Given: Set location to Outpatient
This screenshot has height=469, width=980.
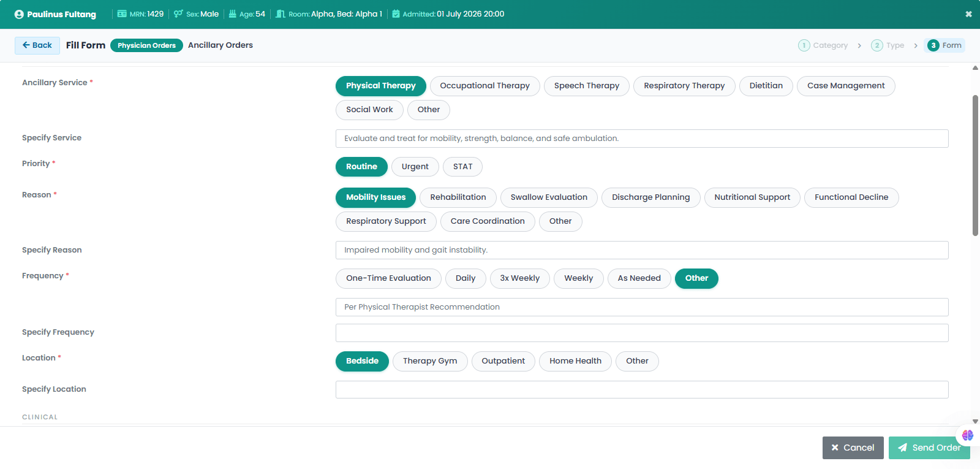Looking at the screenshot, I should (503, 361).
